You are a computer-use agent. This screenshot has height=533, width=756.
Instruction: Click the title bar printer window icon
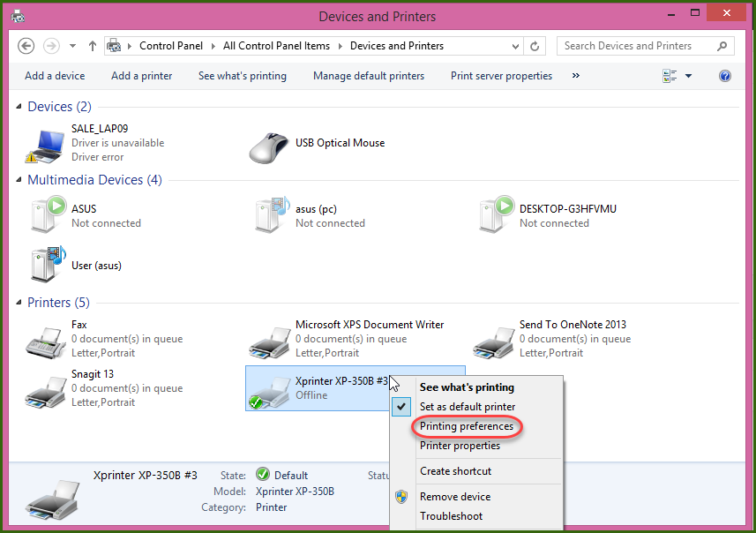coord(18,16)
